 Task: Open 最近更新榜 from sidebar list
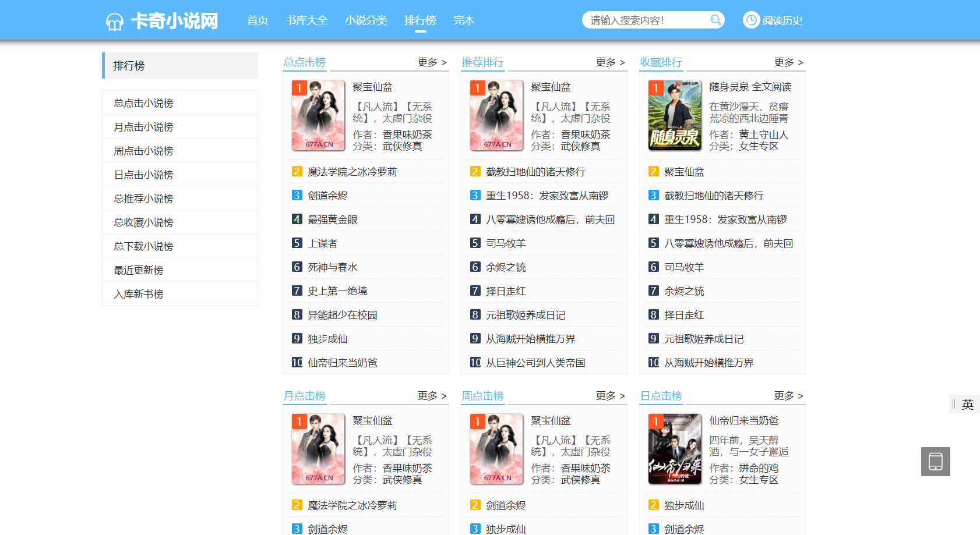click(x=139, y=270)
